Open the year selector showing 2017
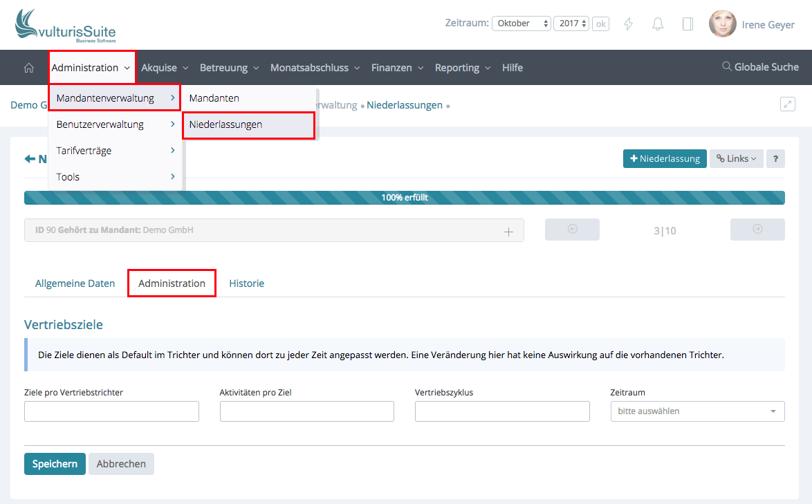The height and width of the screenshot is (504, 812). point(573,24)
